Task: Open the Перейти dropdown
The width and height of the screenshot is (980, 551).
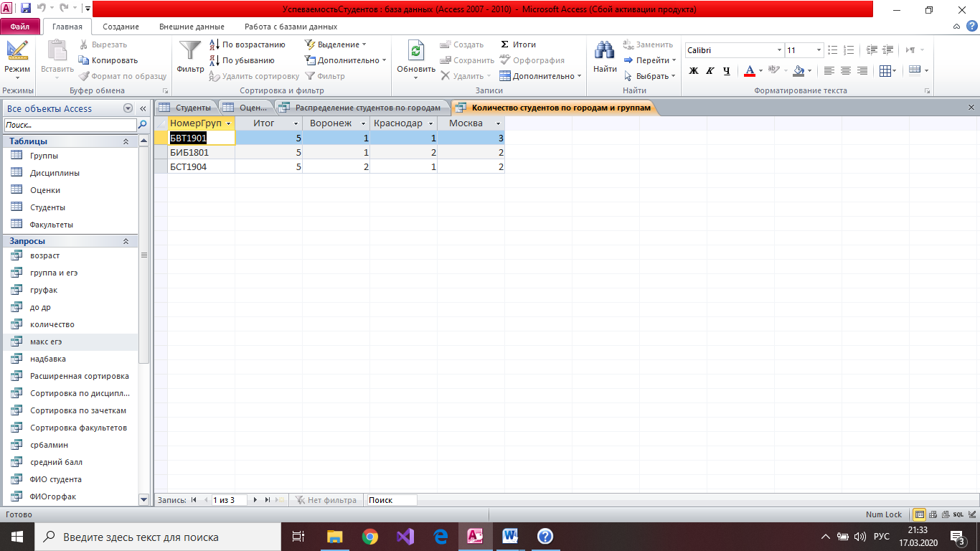Action: [650, 60]
